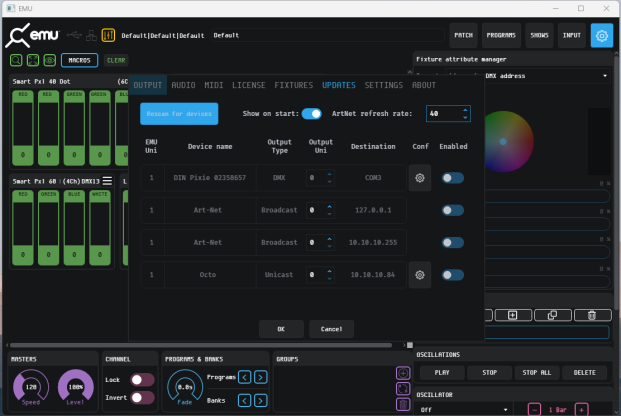
Task: Switch to the FIXTURES tab
Action: (x=294, y=85)
